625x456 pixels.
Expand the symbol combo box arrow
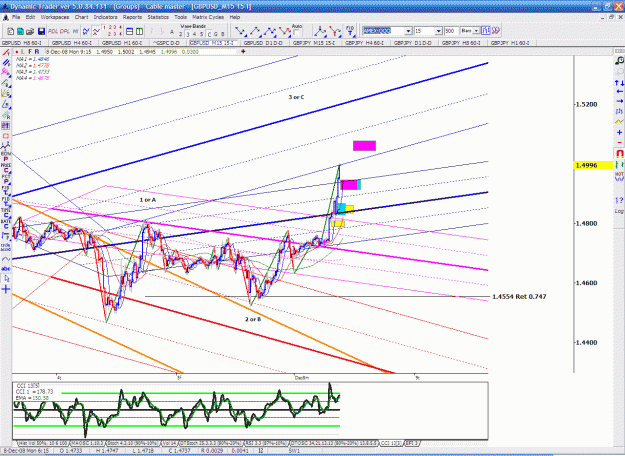coord(409,31)
